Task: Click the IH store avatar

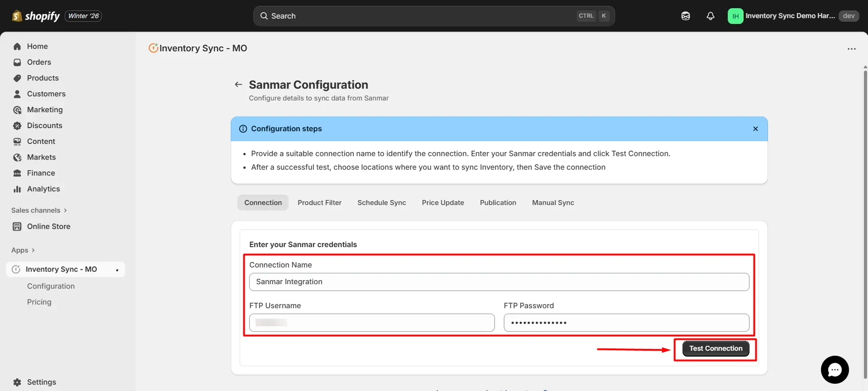Action: 735,16
